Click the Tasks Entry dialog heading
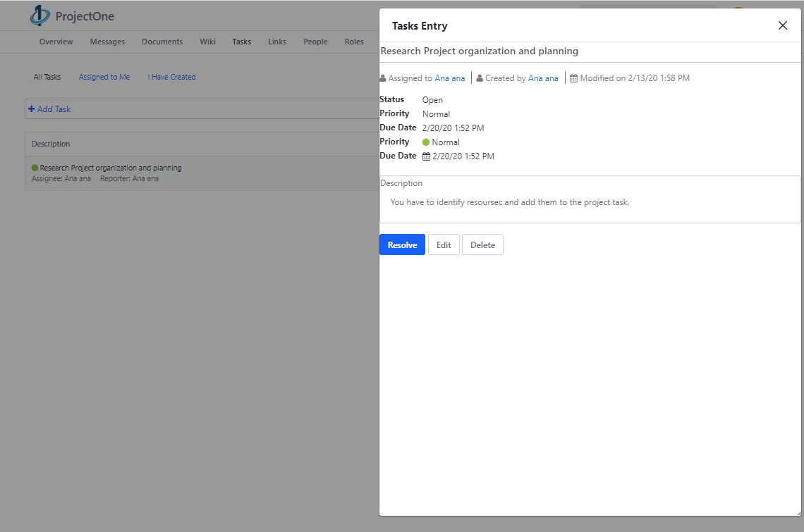 [x=420, y=25]
